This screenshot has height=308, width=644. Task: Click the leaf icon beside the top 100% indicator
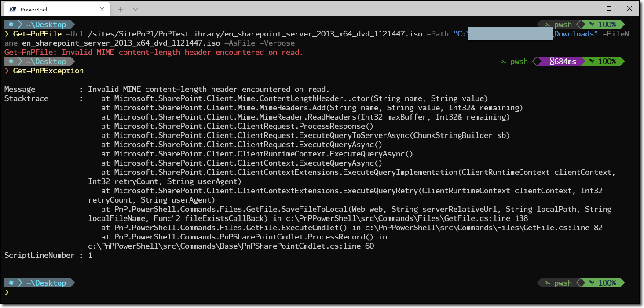coord(592,24)
